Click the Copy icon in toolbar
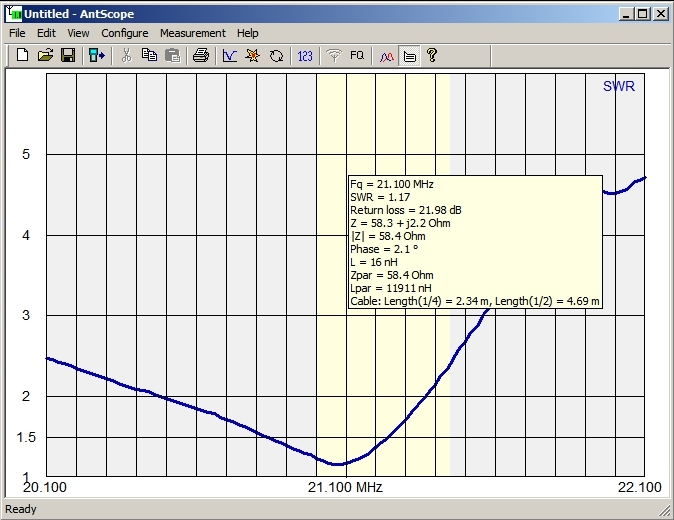 point(149,55)
